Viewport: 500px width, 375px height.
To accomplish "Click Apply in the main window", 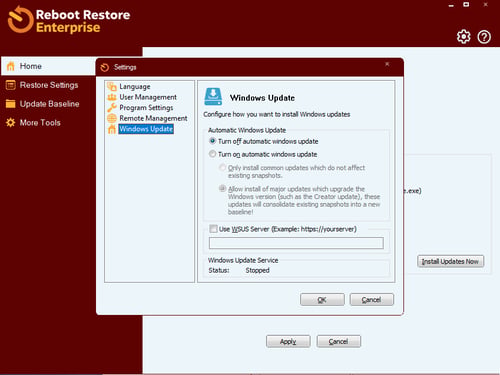I will pos(288,341).
